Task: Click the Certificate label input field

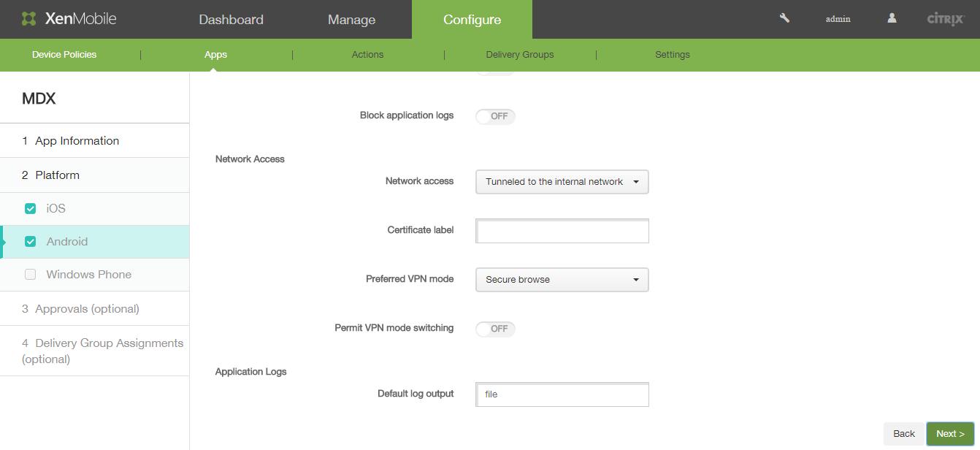Action: 562,231
